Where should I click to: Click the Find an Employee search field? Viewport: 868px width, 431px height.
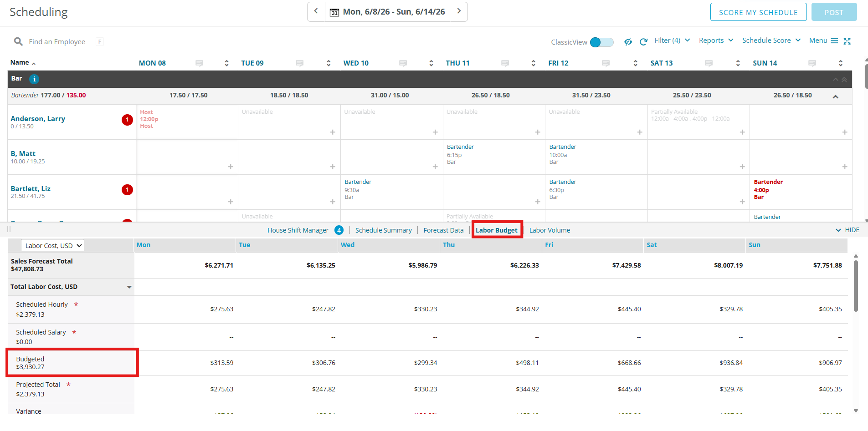[x=57, y=42]
